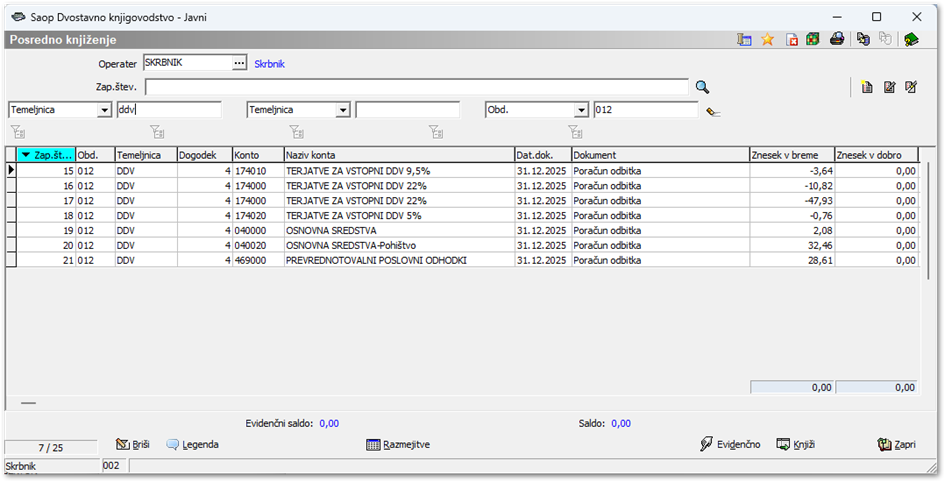Viewport: 945px width, 482px height.
Task: Click the filter icon below the first Temeljnica dropdown
Action: click(x=18, y=131)
